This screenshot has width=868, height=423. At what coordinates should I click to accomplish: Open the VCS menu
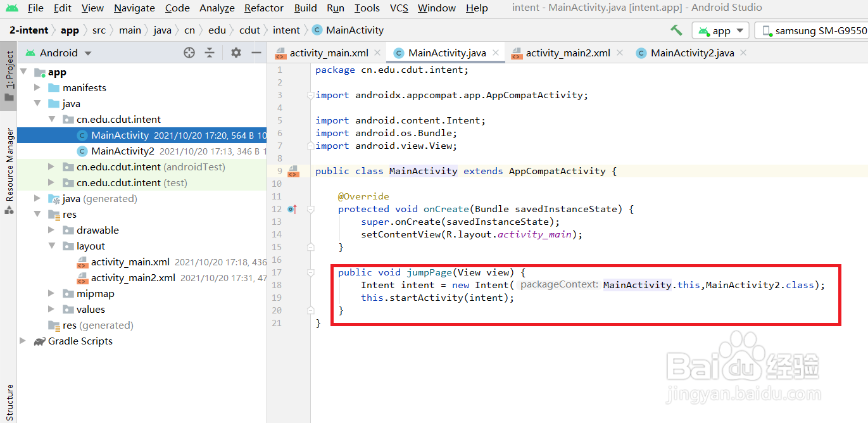tap(399, 8)
